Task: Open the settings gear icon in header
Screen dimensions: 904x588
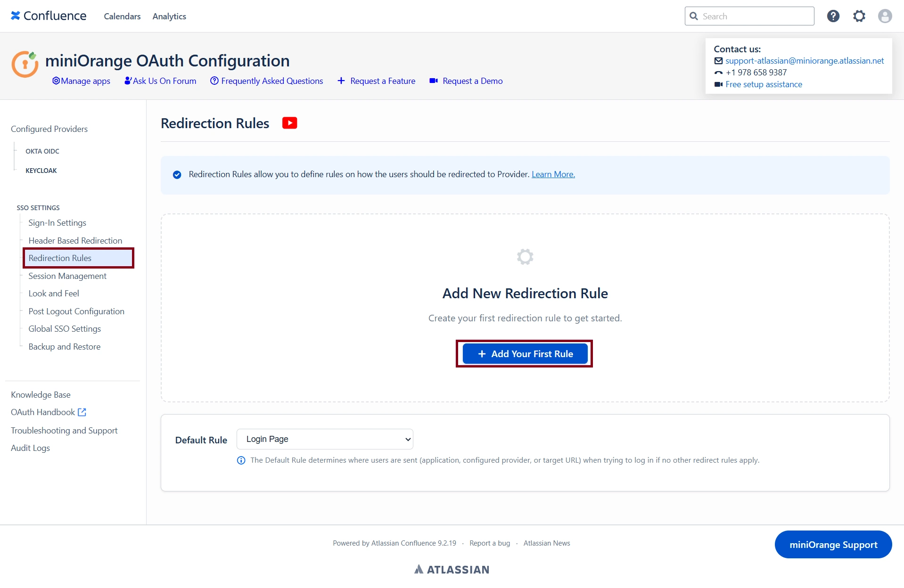Action: coord(859,16)
